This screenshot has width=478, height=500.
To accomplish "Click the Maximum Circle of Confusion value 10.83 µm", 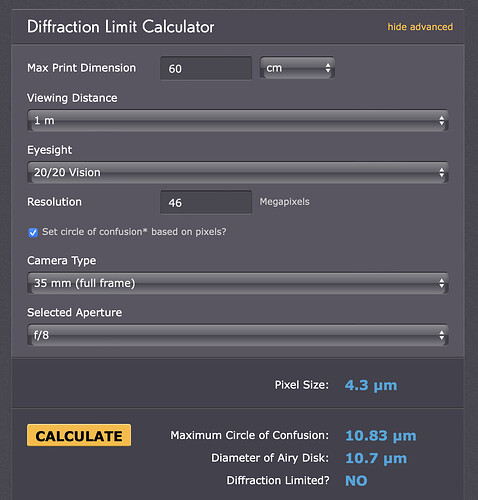I will [381, 436].
